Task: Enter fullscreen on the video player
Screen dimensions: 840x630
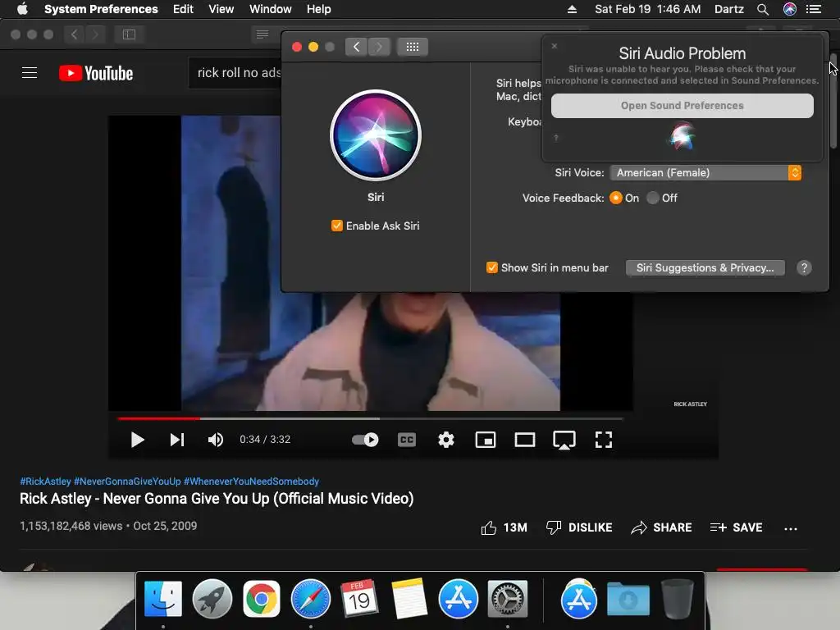Action: click(x=603, y=440)
